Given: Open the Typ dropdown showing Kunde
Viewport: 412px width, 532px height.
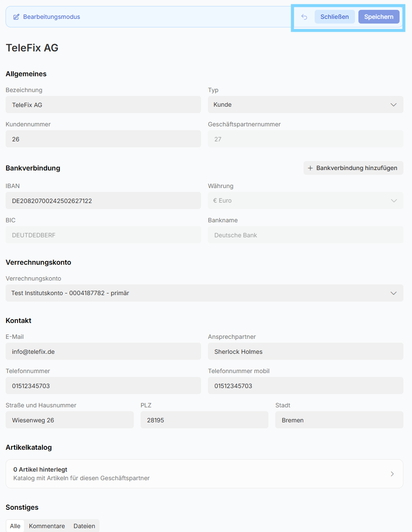Looking at the screenshot, I should pyautogui.click(x=305, y=105).
